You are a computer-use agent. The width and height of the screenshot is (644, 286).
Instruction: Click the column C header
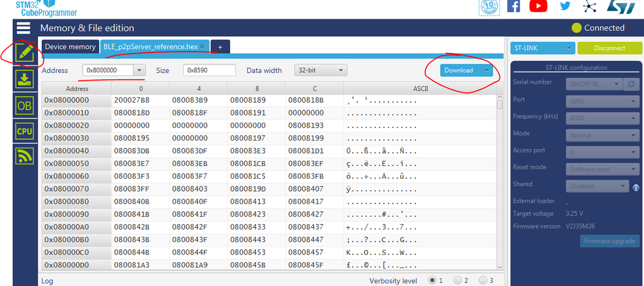[x=315, y=88]
